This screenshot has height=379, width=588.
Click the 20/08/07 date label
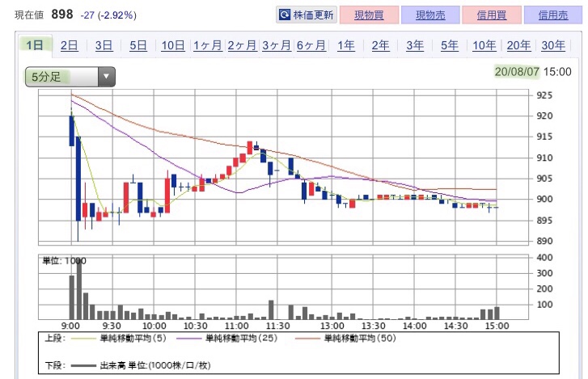(x=517, y=71)
